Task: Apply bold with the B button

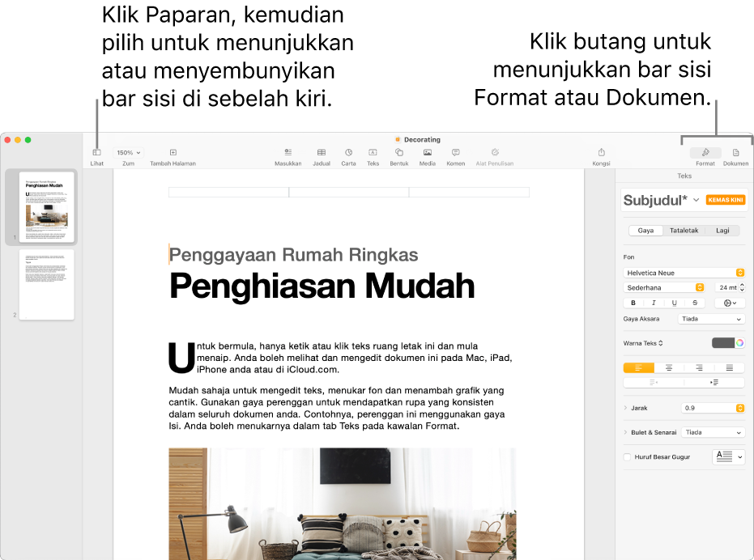Action: [x=633, y=303]
